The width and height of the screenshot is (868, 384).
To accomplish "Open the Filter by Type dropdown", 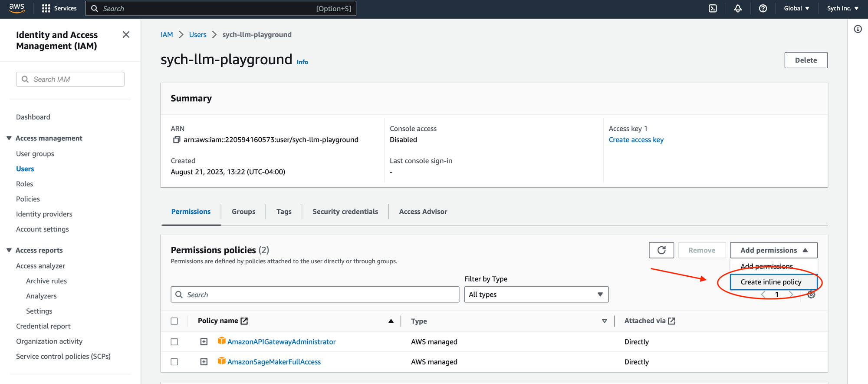I will [536, 295].
